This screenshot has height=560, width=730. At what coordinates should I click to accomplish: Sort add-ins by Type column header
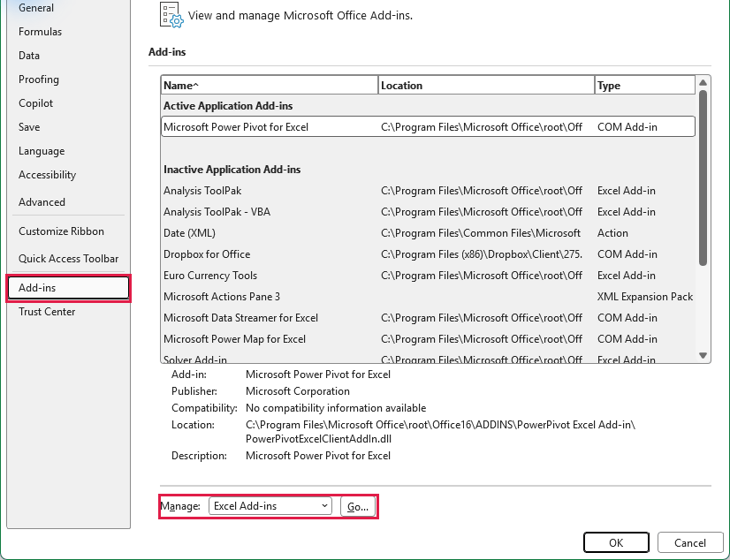click(645, 85)
